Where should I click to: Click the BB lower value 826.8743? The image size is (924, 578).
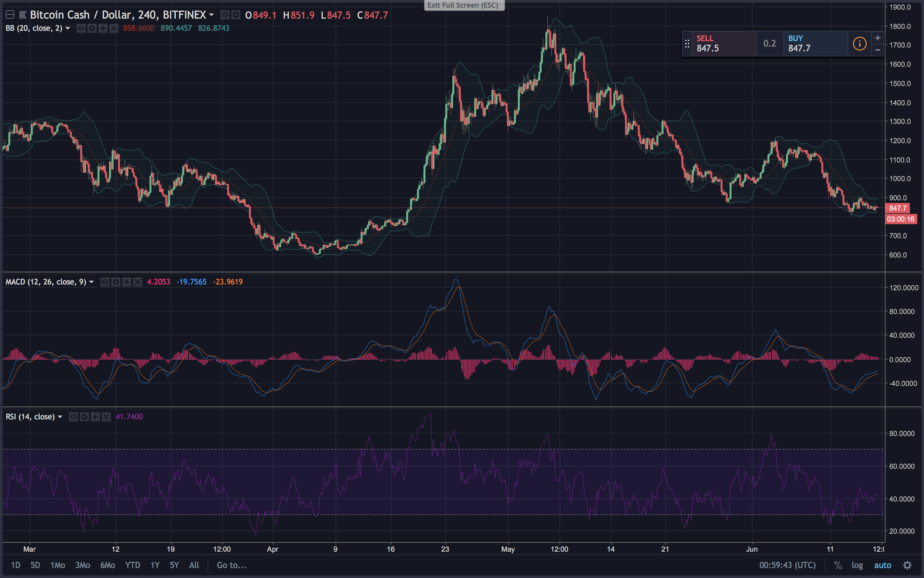pos(213,28)
